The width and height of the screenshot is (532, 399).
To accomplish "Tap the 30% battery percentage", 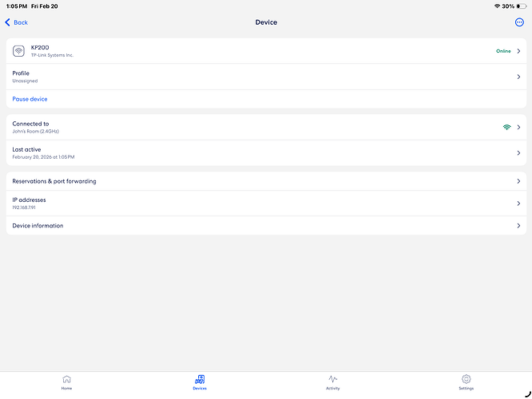I will (x=508, y=6).
